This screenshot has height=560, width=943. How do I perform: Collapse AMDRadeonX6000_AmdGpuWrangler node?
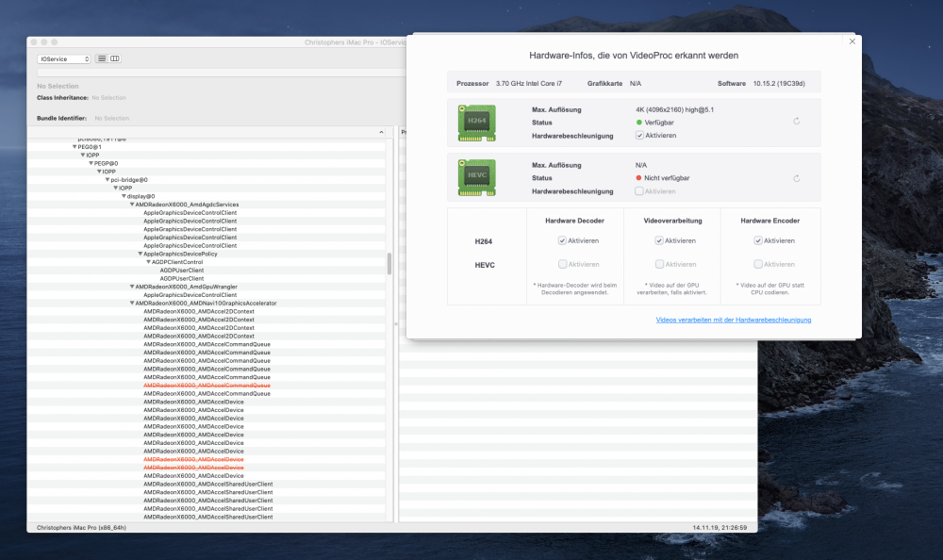[132, 287]
